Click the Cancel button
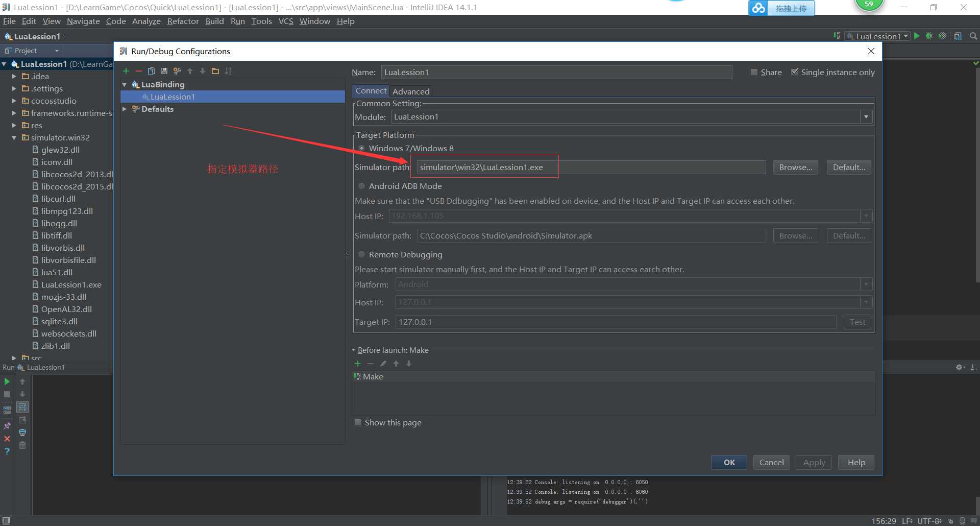This screenshot has width=980, height=526. point(771,462)
